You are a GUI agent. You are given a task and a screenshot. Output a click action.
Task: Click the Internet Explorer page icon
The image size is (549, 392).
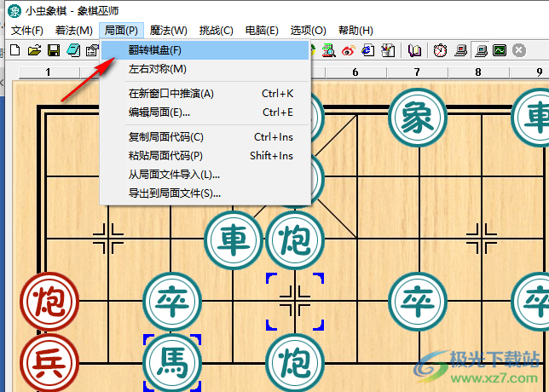coord(368,50)
